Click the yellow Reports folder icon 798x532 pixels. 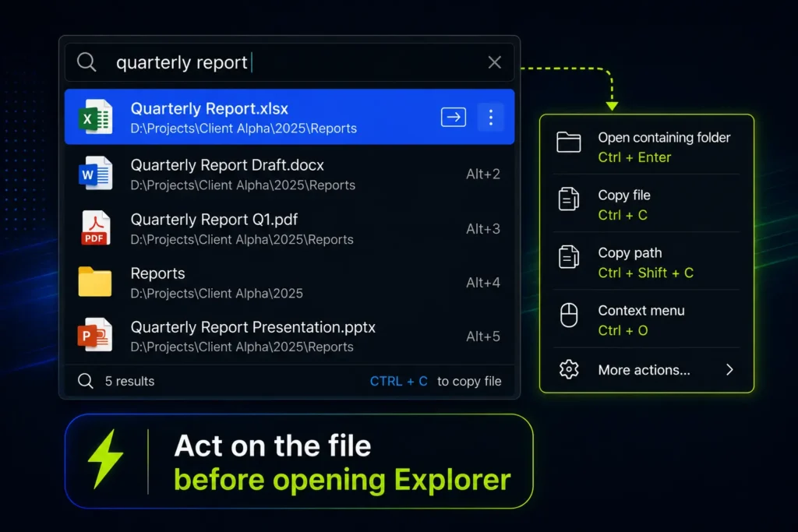pos(94,281)
